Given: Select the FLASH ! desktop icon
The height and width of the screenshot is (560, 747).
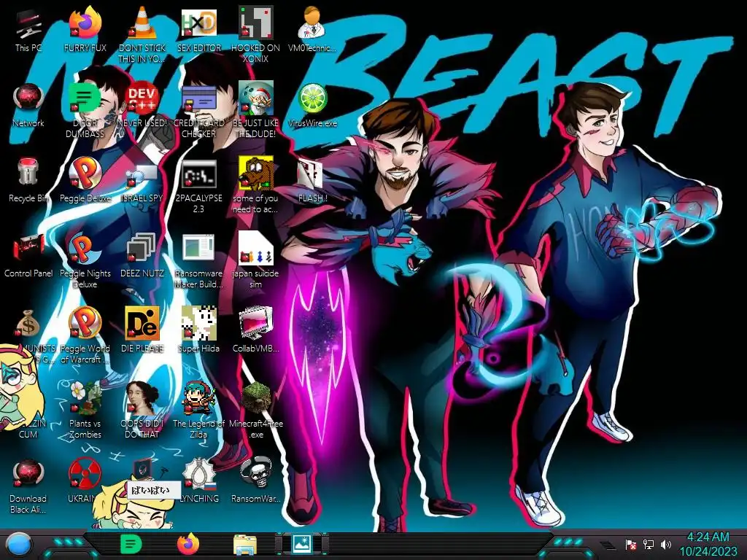Looking at the screenshot, I should click(x=312, y=181).
